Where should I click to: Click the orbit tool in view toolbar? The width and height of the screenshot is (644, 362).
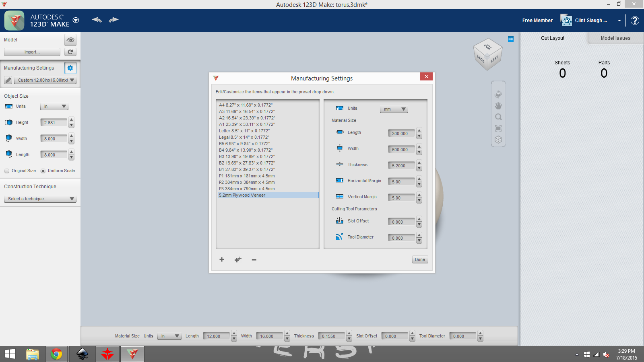point(498,94)
